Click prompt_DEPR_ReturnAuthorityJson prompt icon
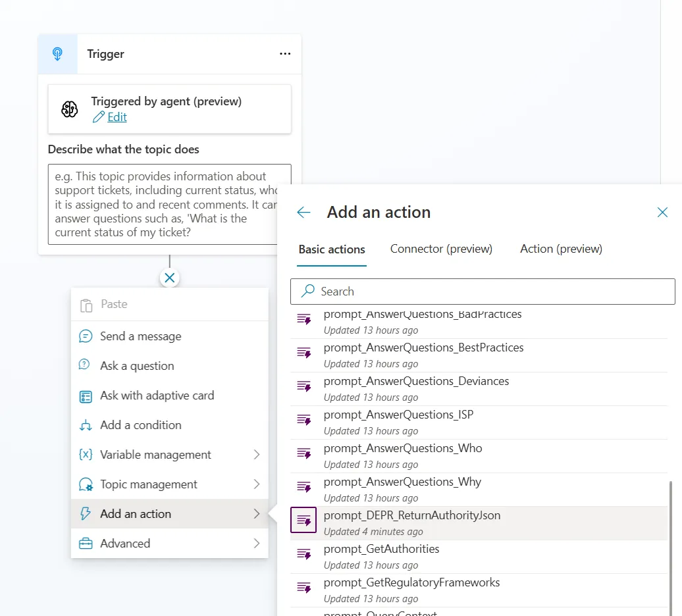682x616 pixels. pyautogui.click(x=303, y=520)
